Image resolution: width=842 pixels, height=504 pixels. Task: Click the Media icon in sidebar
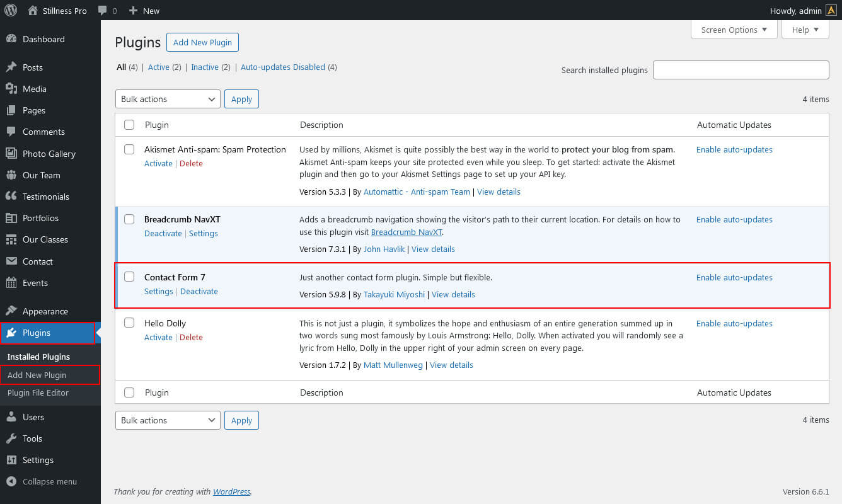click(11, 89)
